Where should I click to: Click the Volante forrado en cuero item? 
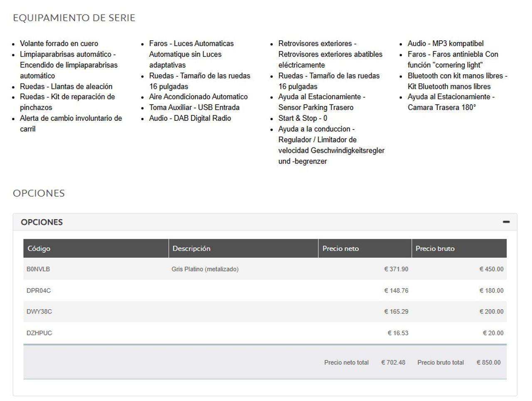pyautogui.click(x=59, y=44)
